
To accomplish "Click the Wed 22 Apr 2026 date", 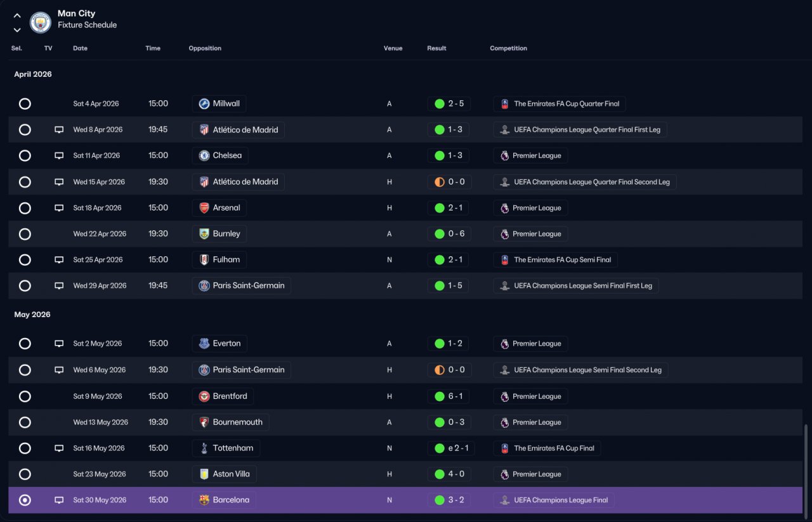I will coord(100,234).
